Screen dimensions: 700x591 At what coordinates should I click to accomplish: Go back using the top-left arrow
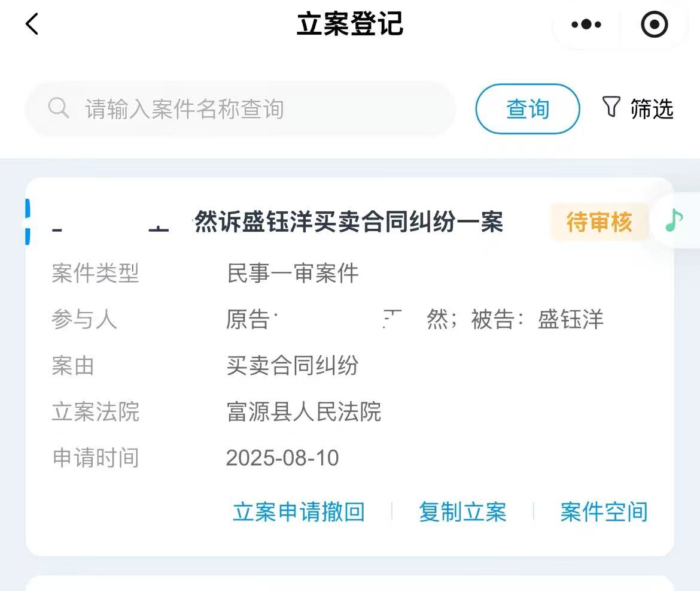tap(32, 25)
